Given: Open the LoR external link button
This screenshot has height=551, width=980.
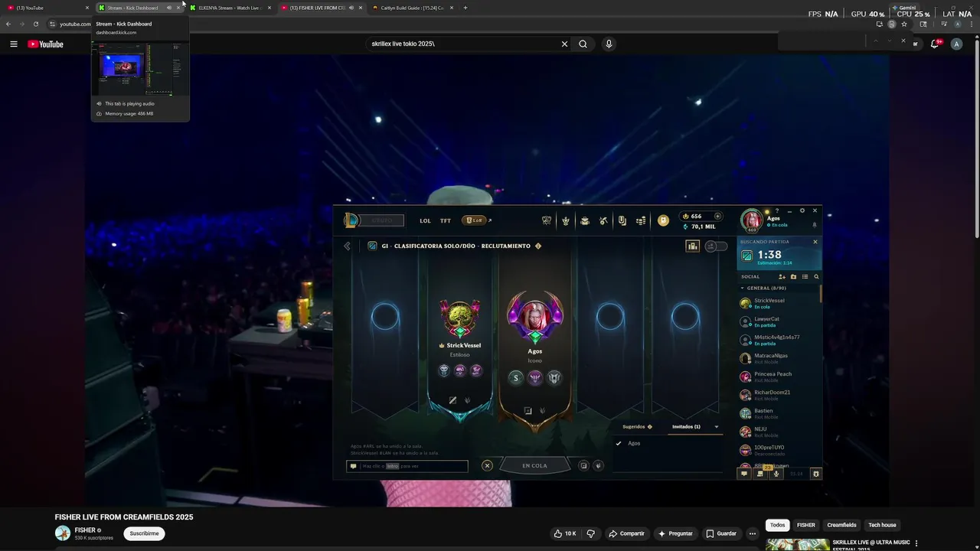Looking at the screenshot, I should tap(478, 220).
